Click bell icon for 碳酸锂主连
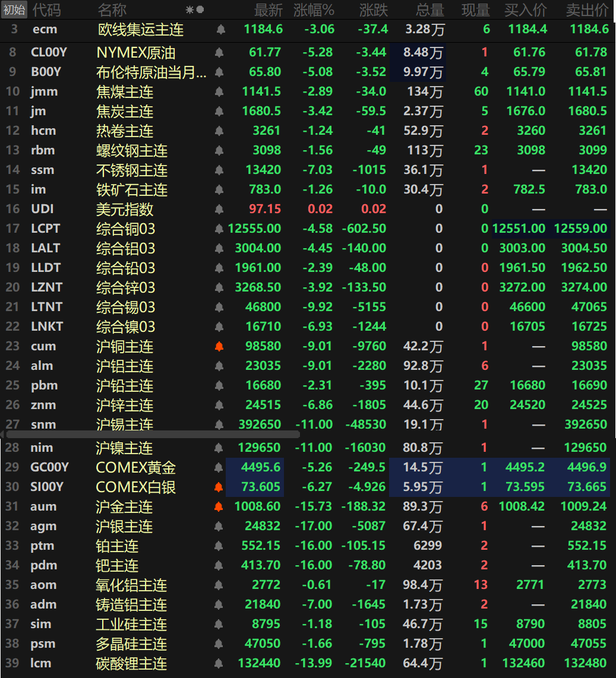The width and height of the screenshot is (616, 678). pyautogui.click(x=219, y=663)
